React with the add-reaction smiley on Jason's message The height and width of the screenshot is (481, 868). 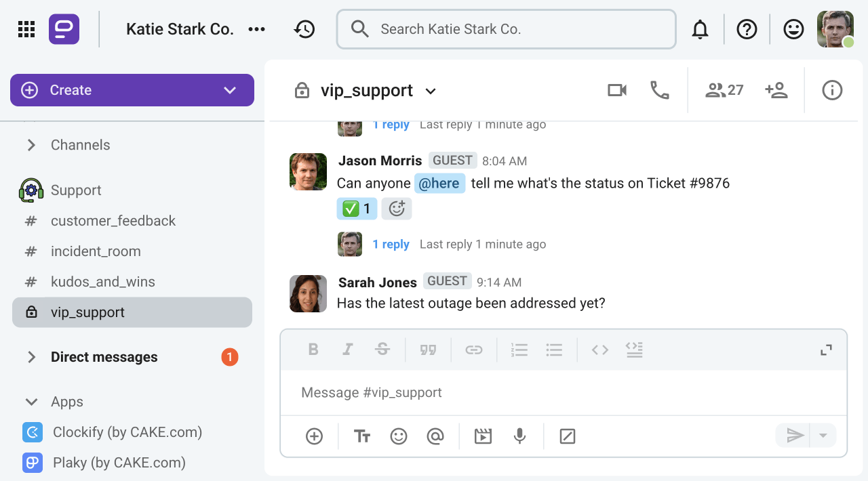[x=397, y=209]
